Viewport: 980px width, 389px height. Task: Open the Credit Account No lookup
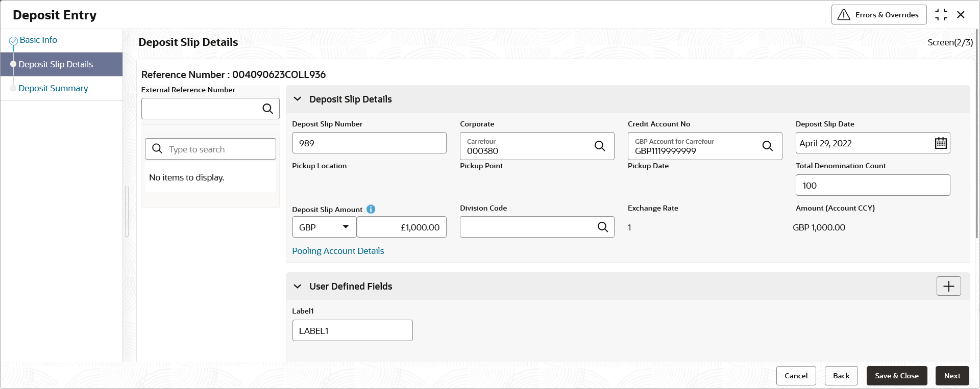point(767,146)
